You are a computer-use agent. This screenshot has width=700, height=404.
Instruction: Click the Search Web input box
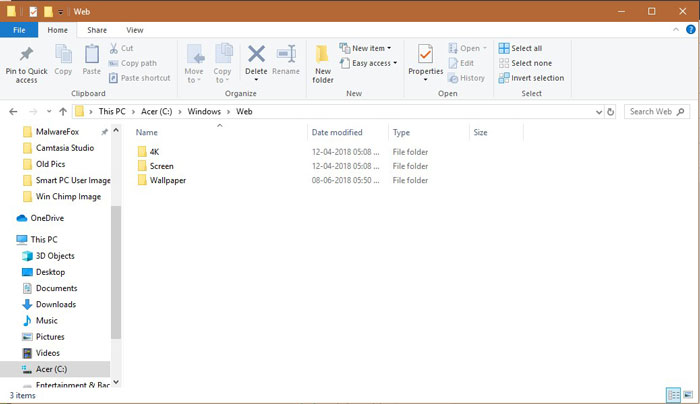click(x=657, y=112)
